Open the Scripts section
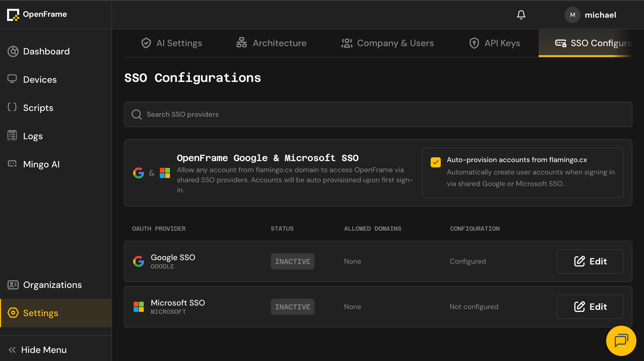The image size is (644, 361). click(x=56, y=108)
